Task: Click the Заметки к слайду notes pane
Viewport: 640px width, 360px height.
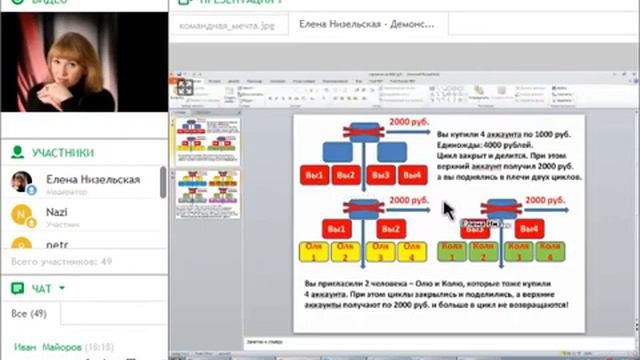Action: tap(440, 342)
